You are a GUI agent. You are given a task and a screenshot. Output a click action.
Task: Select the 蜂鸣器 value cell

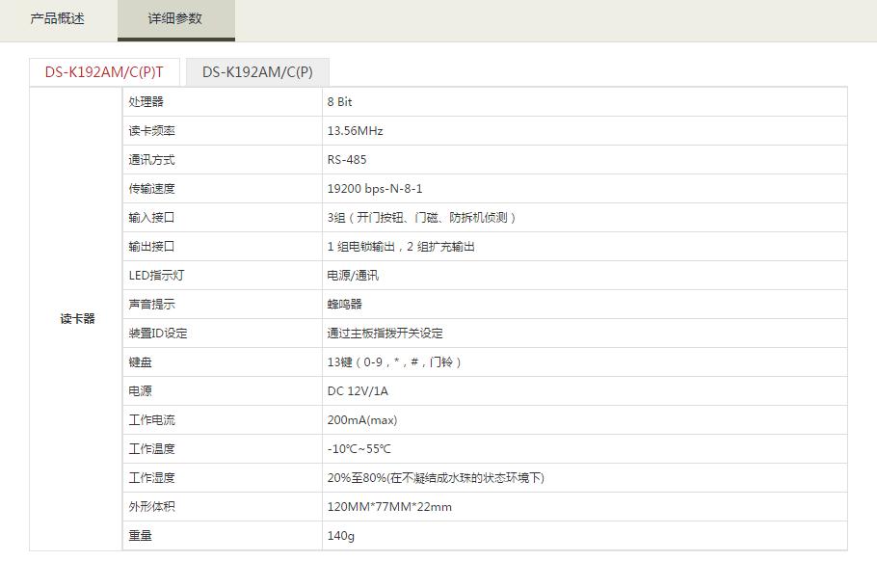pos(345,305)
